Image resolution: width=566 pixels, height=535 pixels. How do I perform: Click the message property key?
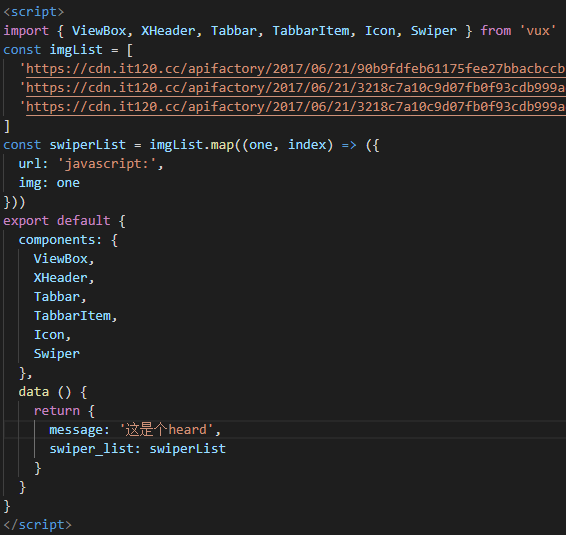tap(76, 430)
